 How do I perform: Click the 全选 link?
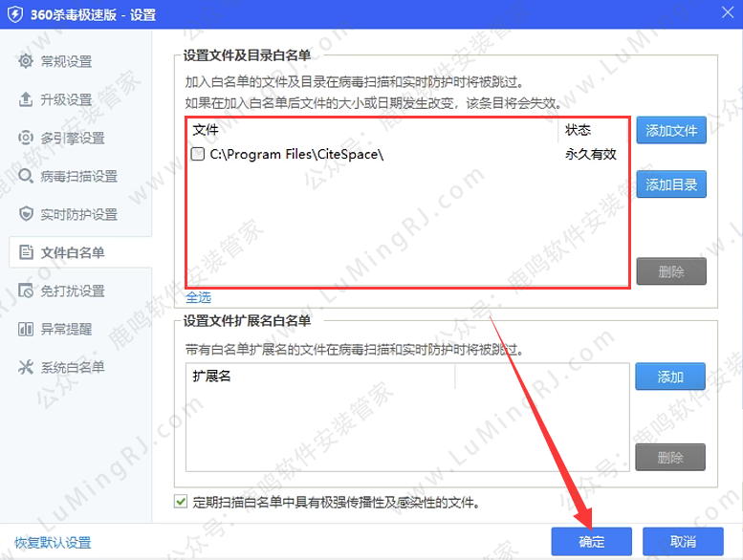[198, 297]
